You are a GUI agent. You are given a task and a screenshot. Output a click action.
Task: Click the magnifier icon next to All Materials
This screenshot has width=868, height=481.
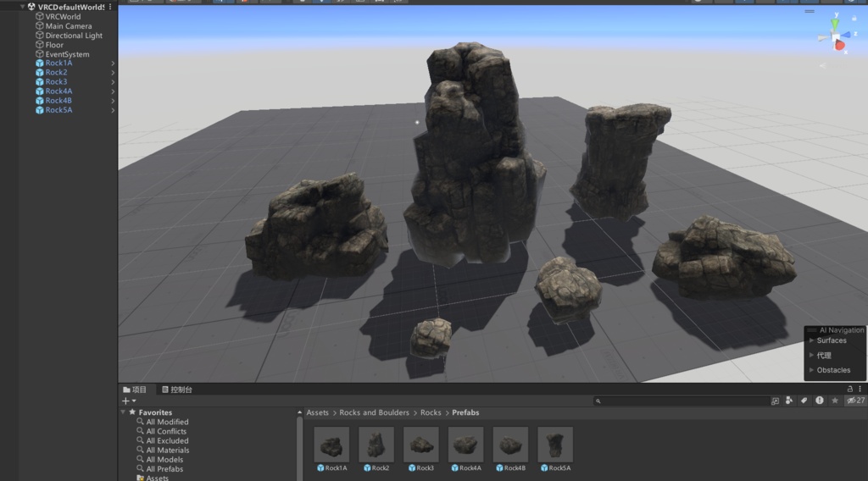(140, 450)
